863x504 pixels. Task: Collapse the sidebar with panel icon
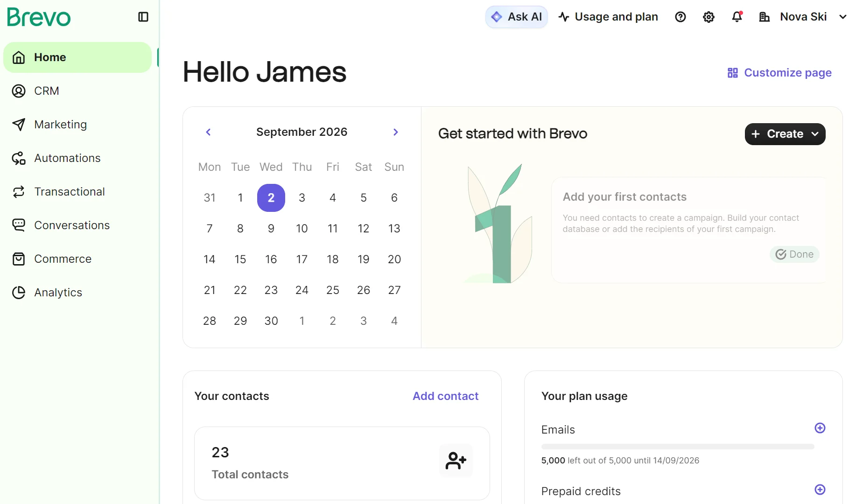(x=143, y=17)
